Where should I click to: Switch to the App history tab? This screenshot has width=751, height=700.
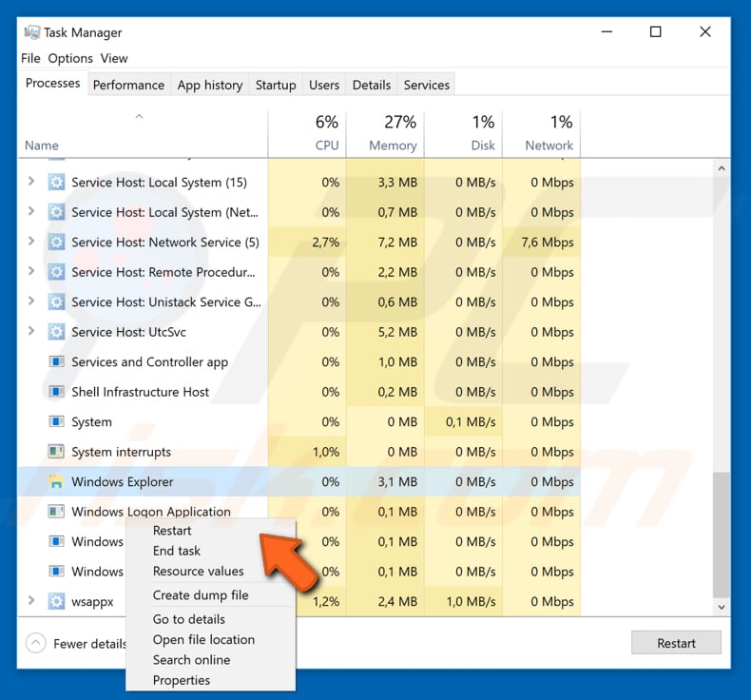pyautogui.click(x=210, y=85)
